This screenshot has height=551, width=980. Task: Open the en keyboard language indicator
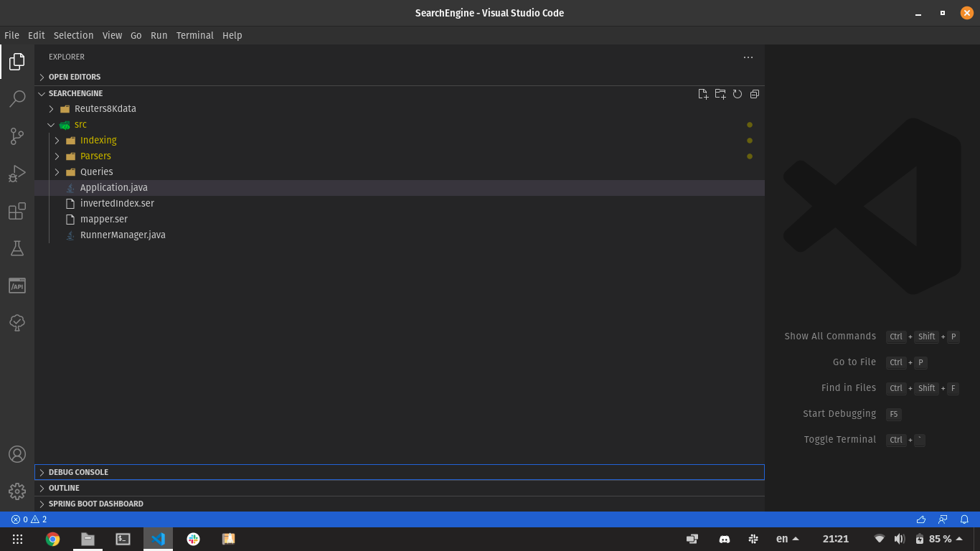(787, 539)
